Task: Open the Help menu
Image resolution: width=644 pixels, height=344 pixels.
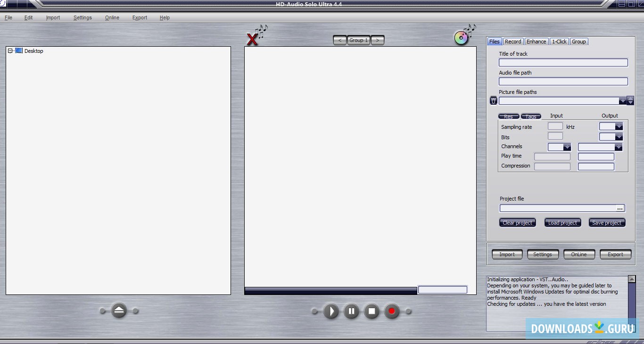Action: coord(165,17)
